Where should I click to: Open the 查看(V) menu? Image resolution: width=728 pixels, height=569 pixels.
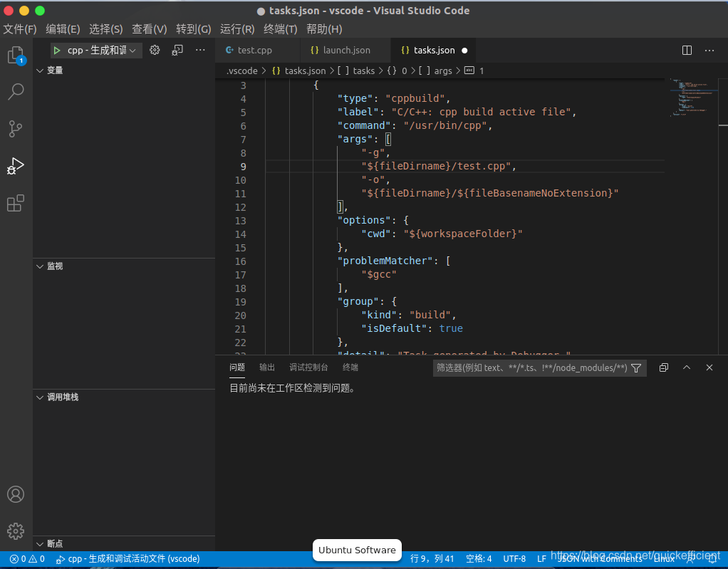[149, 29]
